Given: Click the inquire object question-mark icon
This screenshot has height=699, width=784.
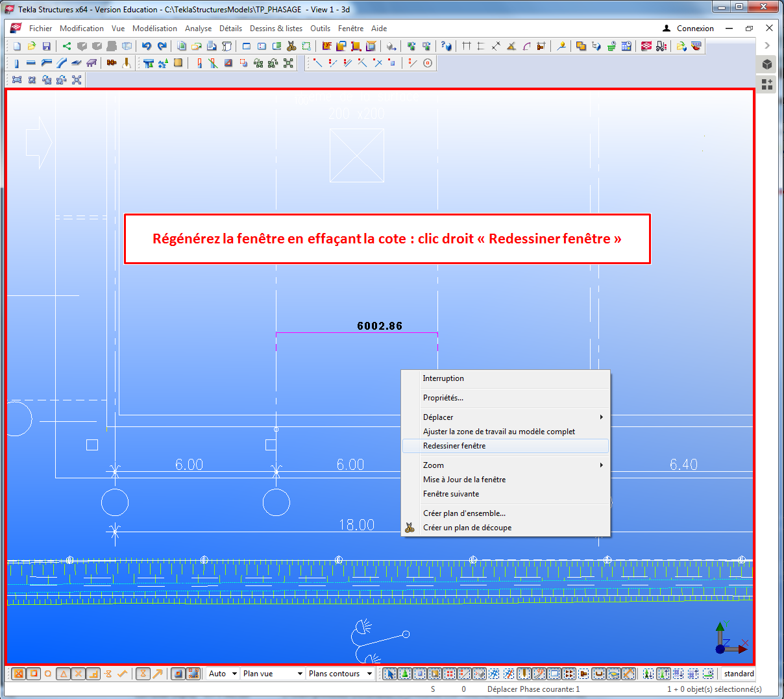Looking at the screenshot, I should pyautogui.click(x=446, y=46).
